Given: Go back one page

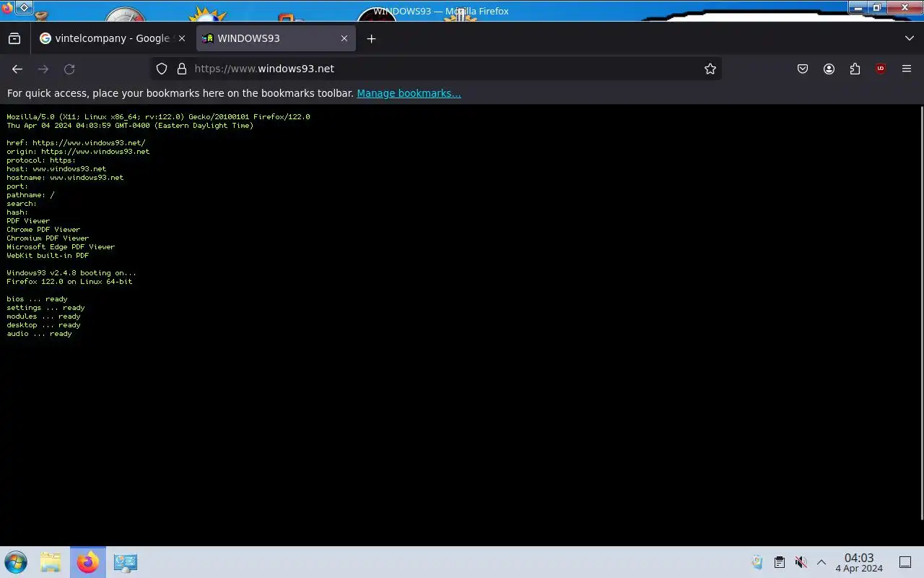Looking at the screenshot, I should tap(17, 69).
